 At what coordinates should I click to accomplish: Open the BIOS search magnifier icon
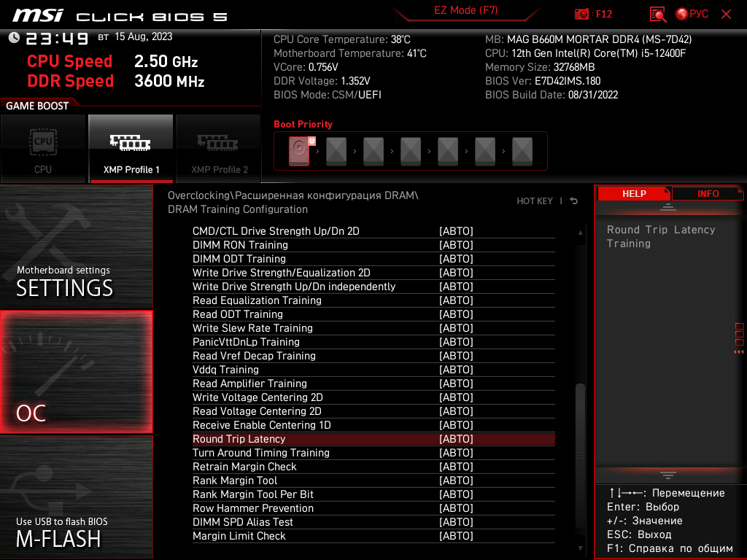(x=657, y=15)
